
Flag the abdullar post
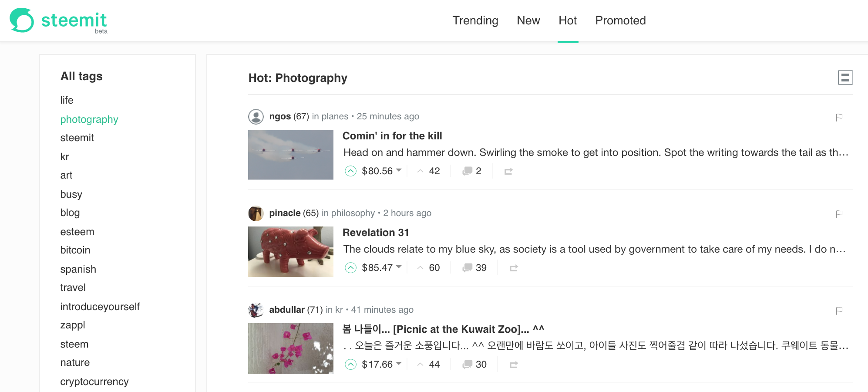pos(839,310)
